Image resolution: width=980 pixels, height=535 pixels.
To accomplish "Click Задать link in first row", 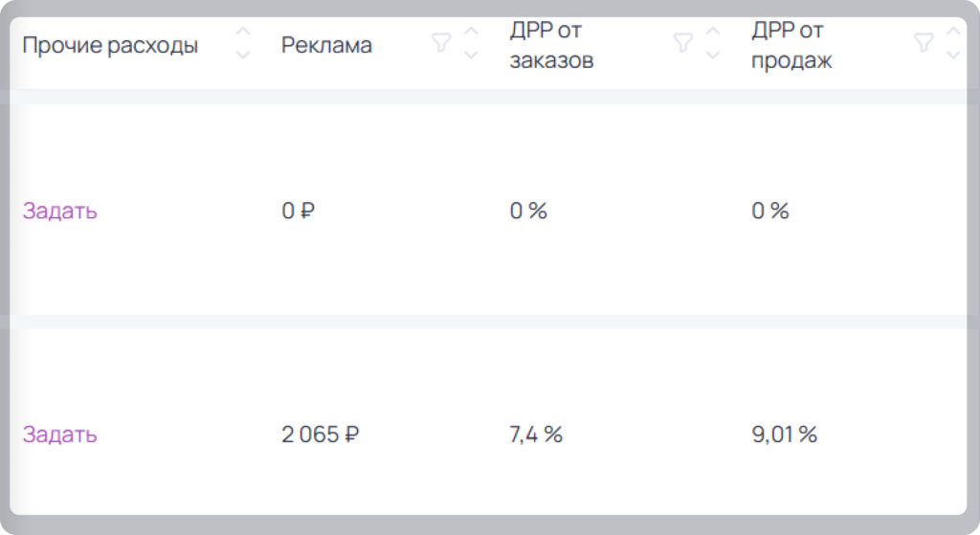I will coord(60,212).
